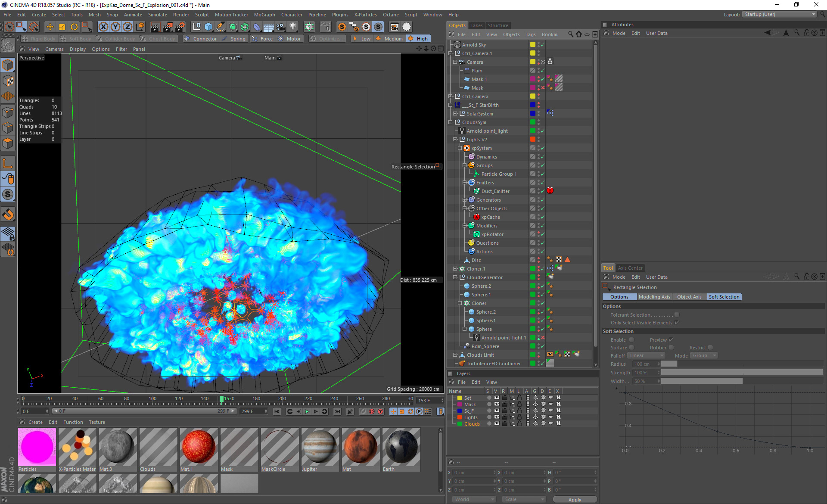The width and height of the screenshot is (827, 504).
Task: Render the current view clapper icon
Action: pos(155,27)
